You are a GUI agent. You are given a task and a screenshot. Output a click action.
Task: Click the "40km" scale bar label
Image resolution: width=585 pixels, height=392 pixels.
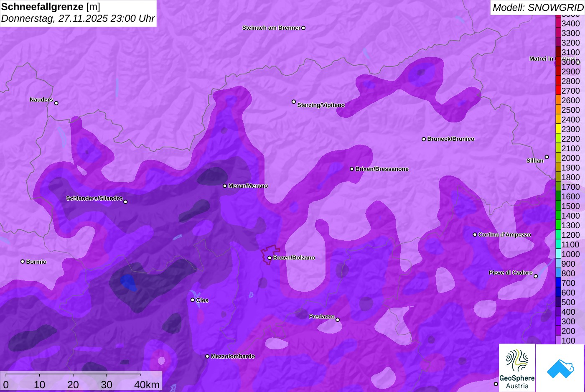[x=147, y=384]
